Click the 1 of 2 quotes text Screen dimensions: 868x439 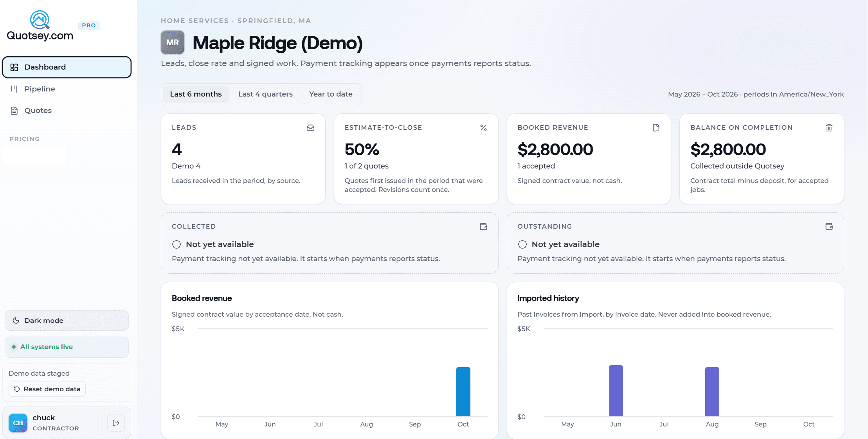[367, 166]
